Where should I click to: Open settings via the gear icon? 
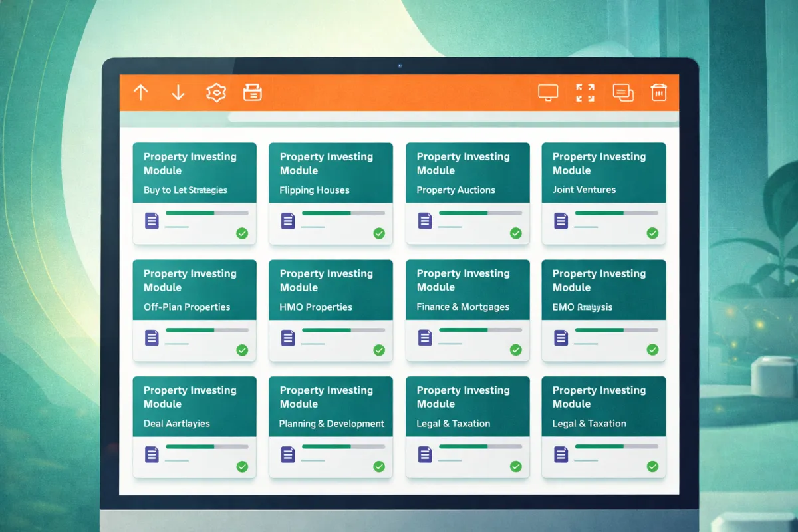tap(216, 92)
